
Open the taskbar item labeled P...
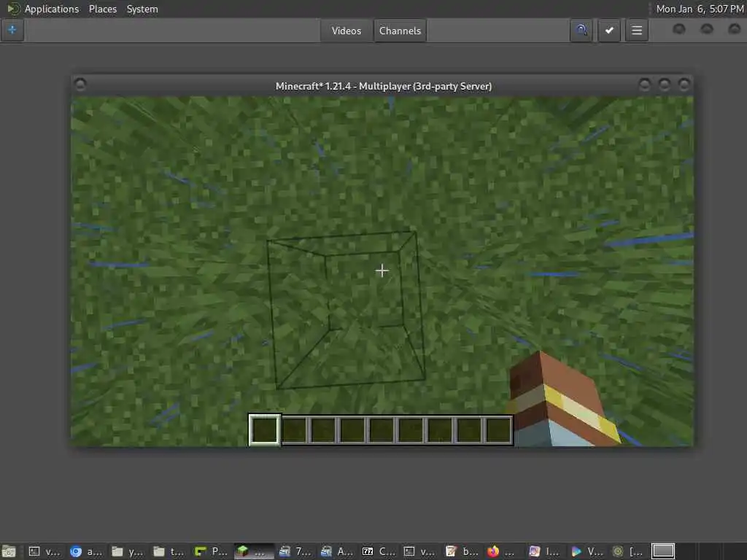click(211, 551)
